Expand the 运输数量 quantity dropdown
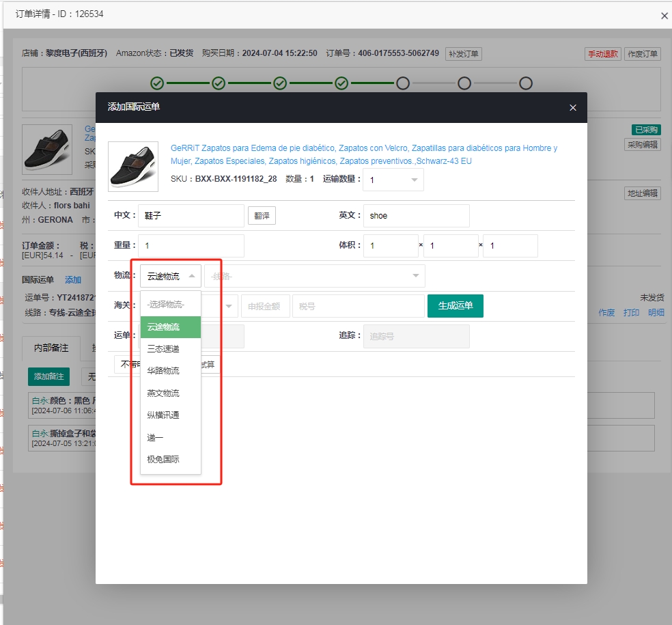 (393, 180)
